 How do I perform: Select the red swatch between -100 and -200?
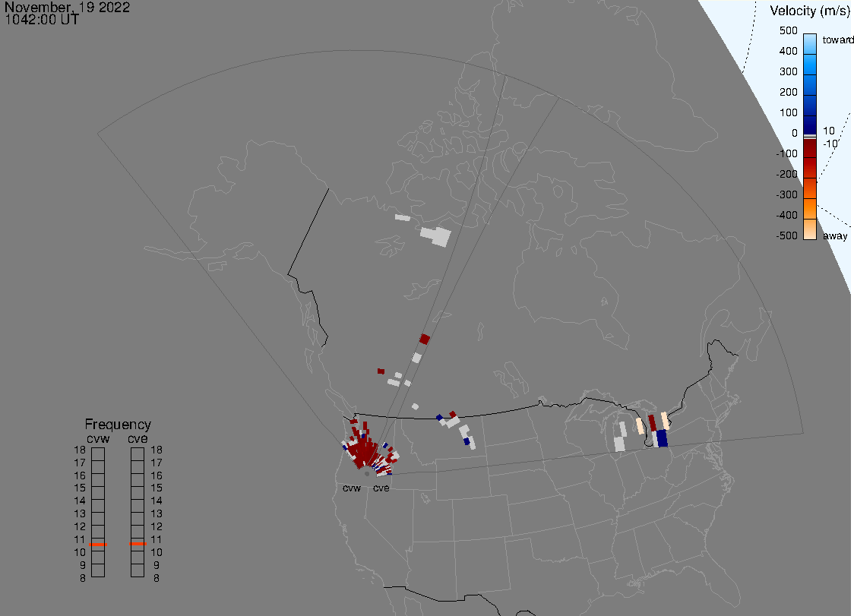[x=810, y=168]
